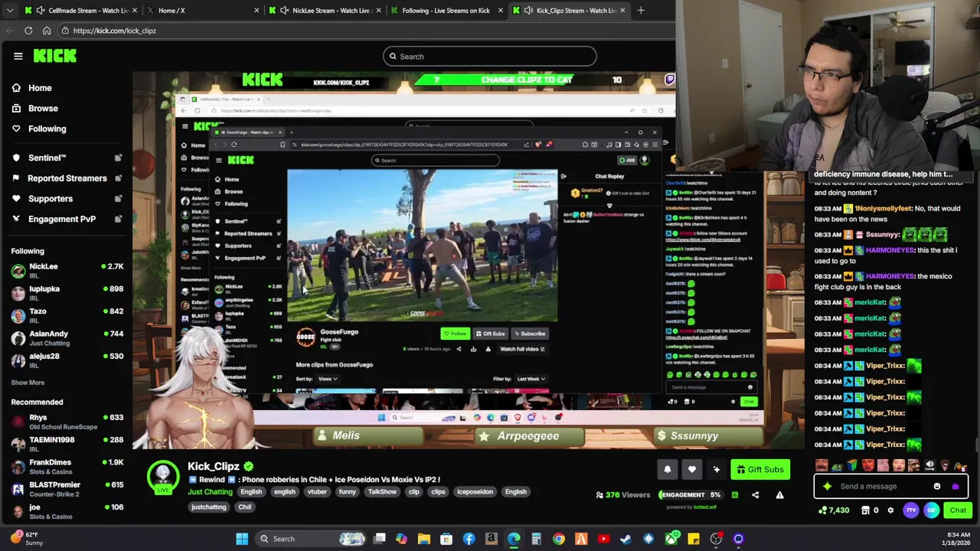Image resolution: width=980 pixels, height=551 pixels.
Task: Click the 7TV emote button
Action: (x=911, y=510)
